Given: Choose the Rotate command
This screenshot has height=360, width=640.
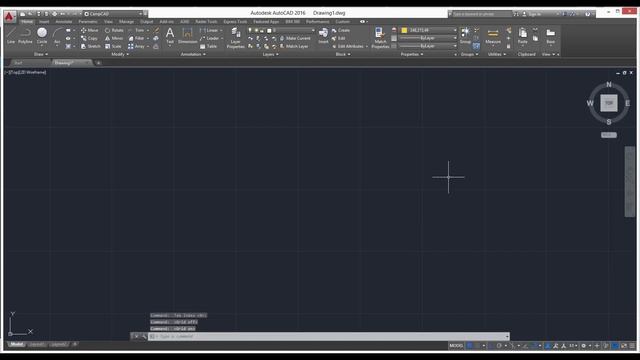Looking at the screenshot, I should (114, 30).
